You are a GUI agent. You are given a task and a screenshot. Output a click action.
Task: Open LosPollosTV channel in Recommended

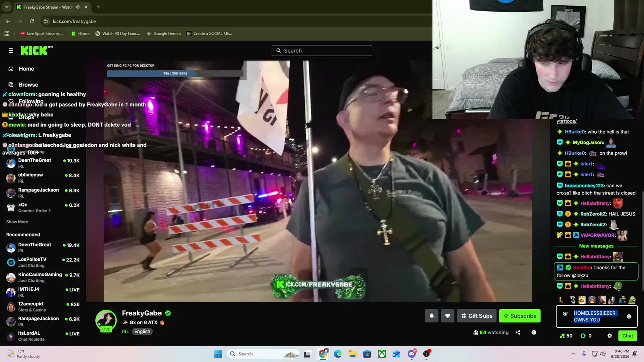(43, 262)
